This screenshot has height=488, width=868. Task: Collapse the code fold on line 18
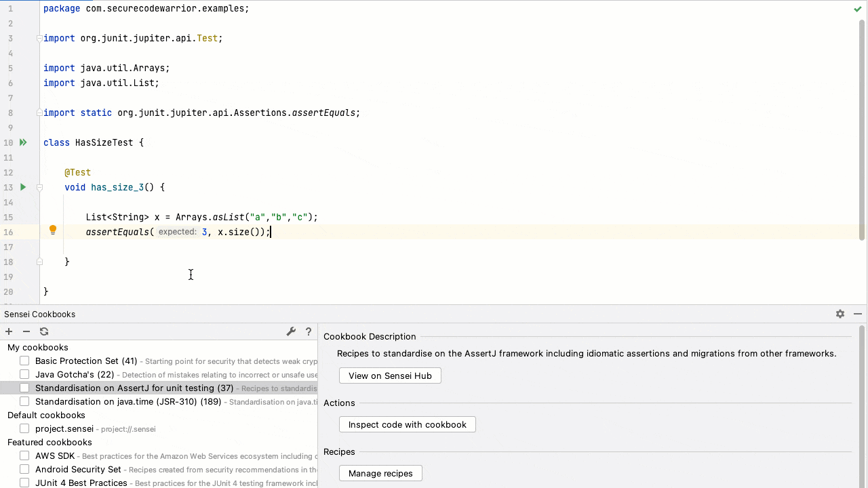tap(39, 262)
